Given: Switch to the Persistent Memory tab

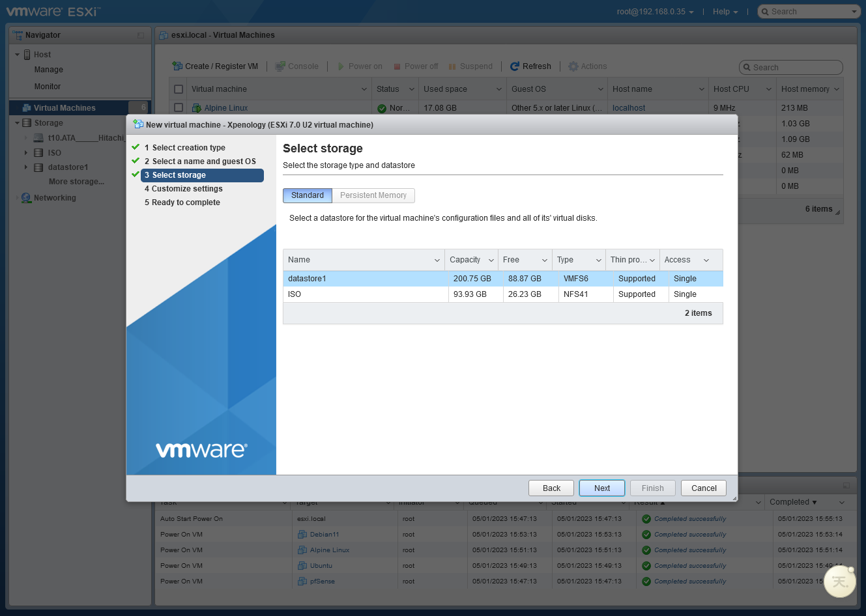Looking at the screenshot, I should tap(373, 195).
